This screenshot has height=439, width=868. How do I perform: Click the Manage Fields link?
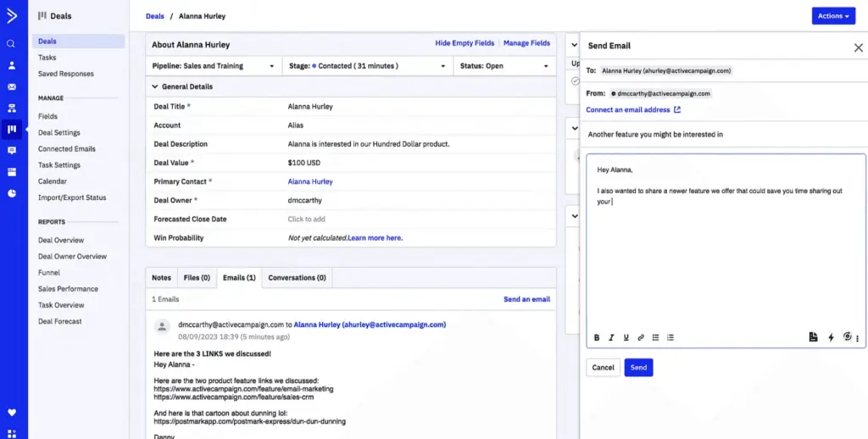click(x=526, y=43)
